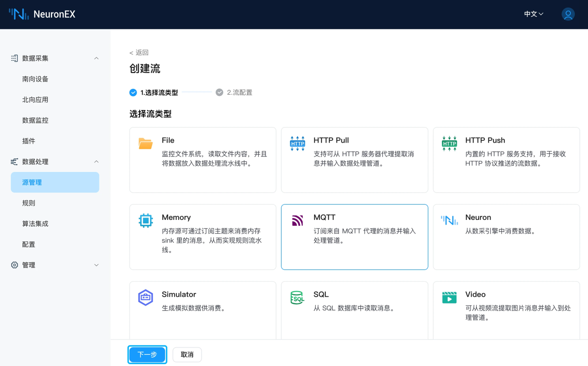Open the 中文 language dropdown

533,14
